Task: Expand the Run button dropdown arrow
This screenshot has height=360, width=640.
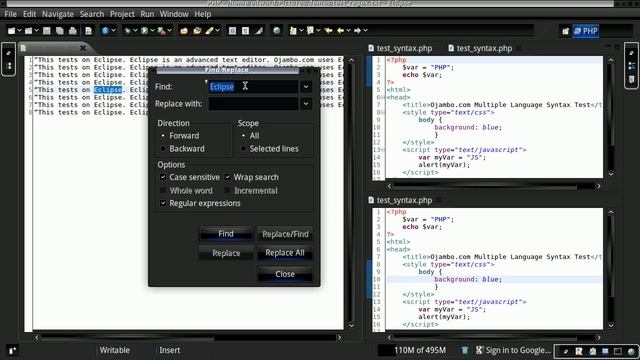Action: (152, 31)
